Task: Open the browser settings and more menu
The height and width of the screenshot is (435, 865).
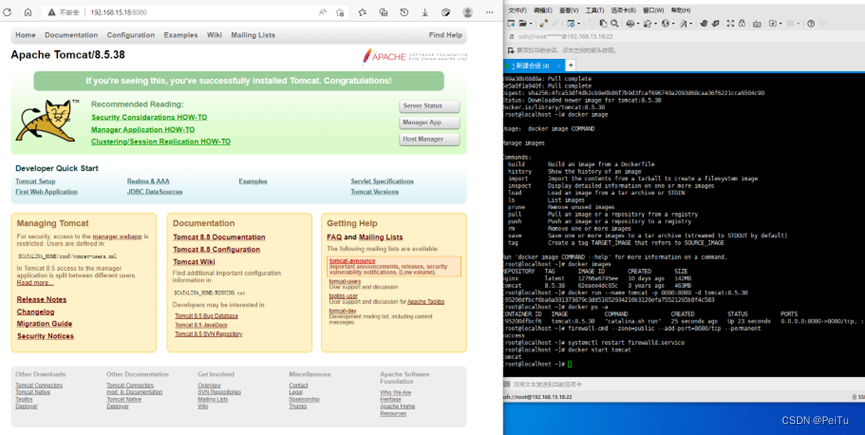Action: pos(489,12)
